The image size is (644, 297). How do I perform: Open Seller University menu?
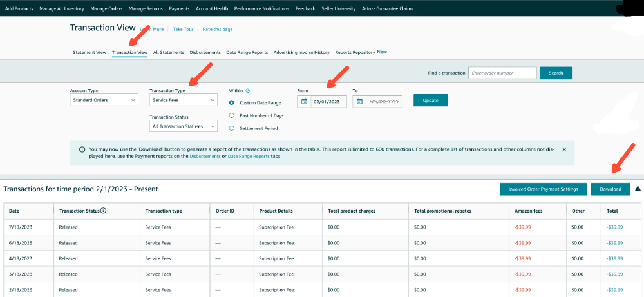(339, 8)
